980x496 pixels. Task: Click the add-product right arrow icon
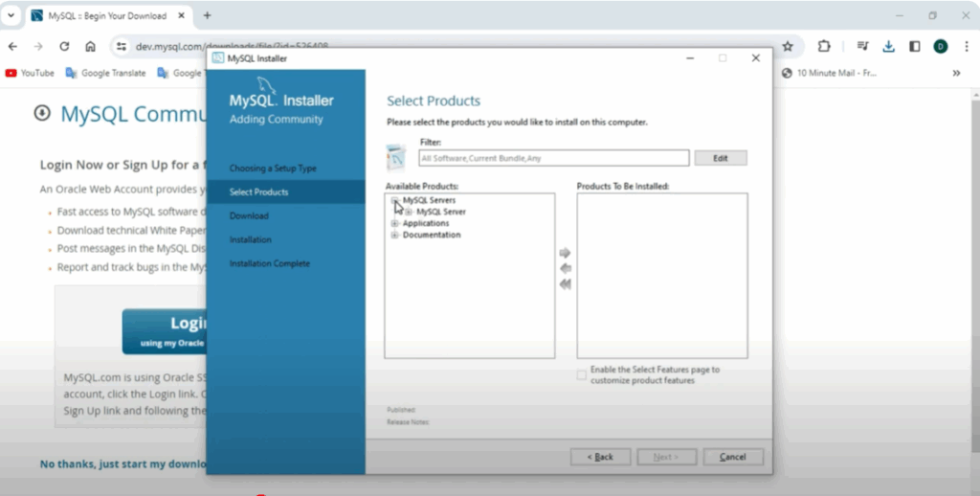[565, 253]
